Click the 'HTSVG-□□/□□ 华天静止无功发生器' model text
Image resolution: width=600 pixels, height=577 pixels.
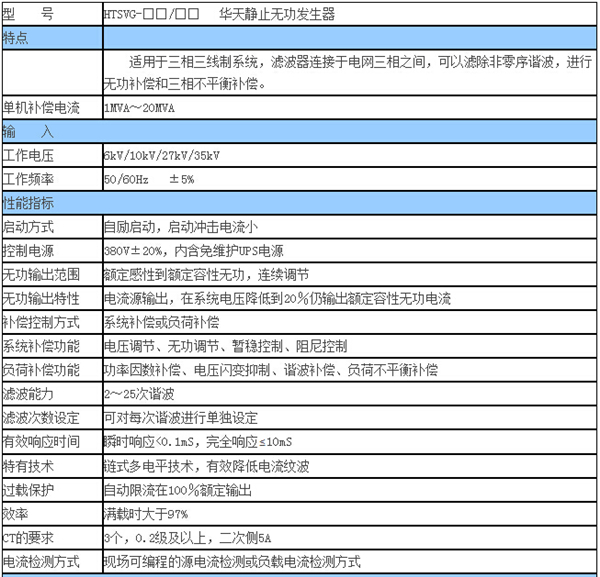(219, 15)
